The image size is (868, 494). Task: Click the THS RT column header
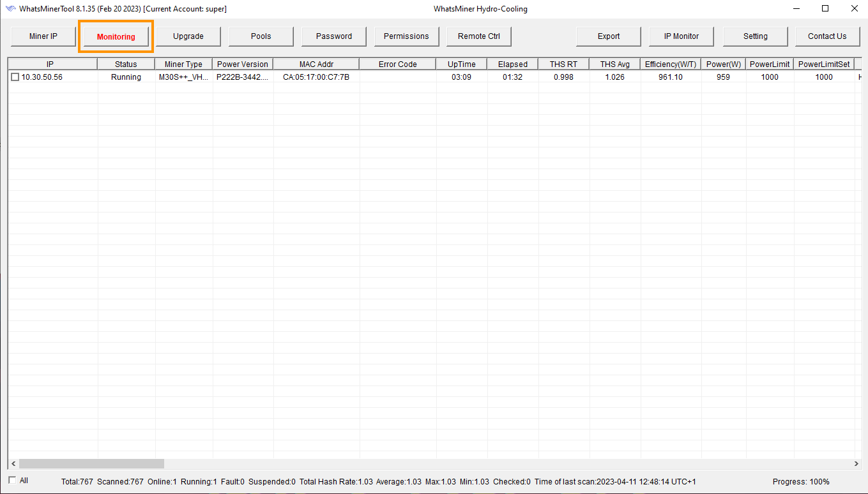563,64
